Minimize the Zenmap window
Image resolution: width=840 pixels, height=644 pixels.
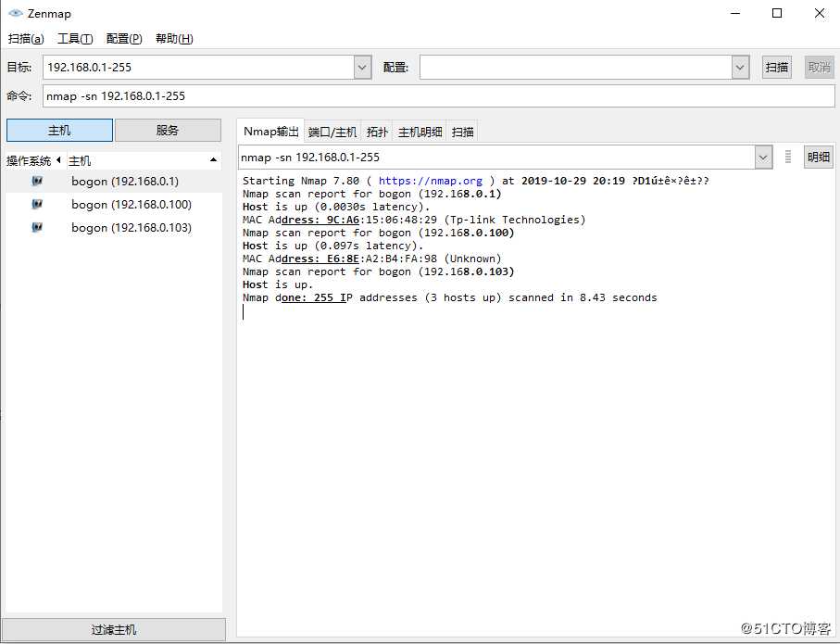735,13
